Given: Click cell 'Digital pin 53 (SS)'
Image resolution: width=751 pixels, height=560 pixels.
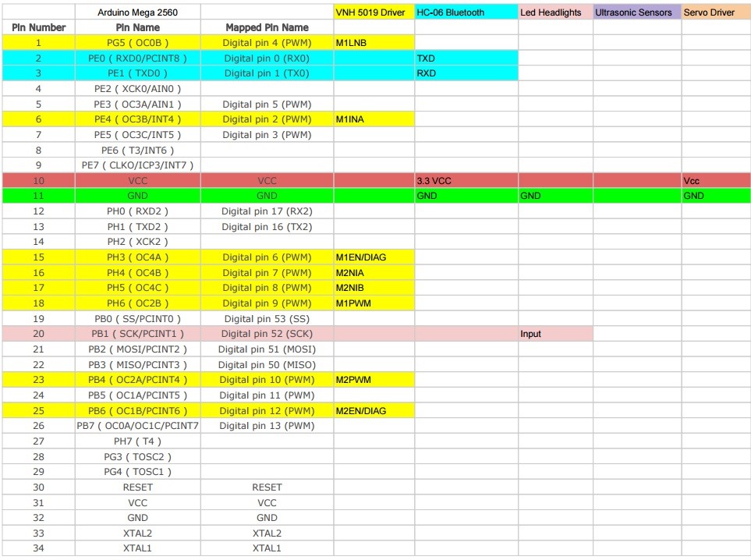Looking at the screenshot, I should (x=267, y=318).
